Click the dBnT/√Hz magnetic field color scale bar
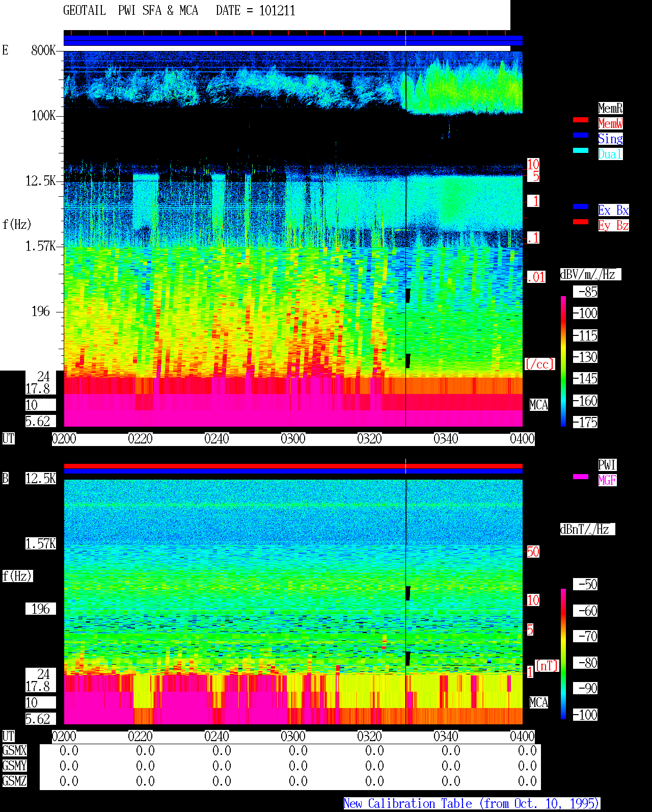652x812 pixels. tap(563, 654)
